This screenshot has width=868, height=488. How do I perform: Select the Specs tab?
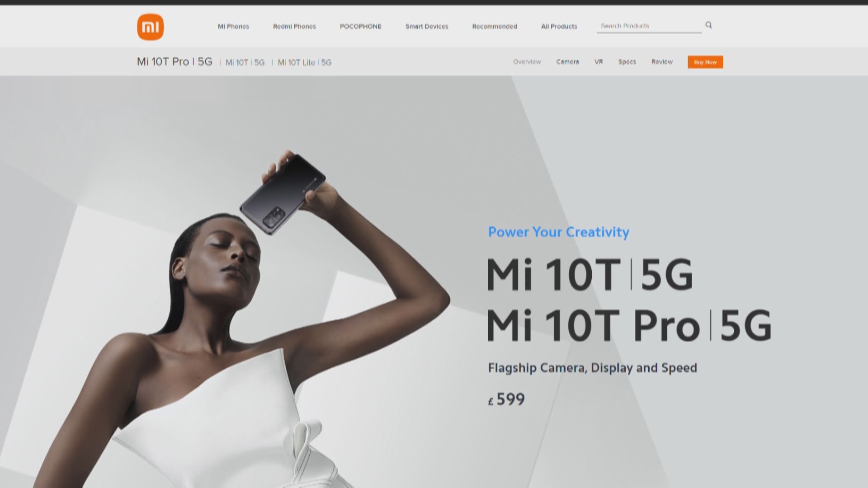click(x=627, y=62)
